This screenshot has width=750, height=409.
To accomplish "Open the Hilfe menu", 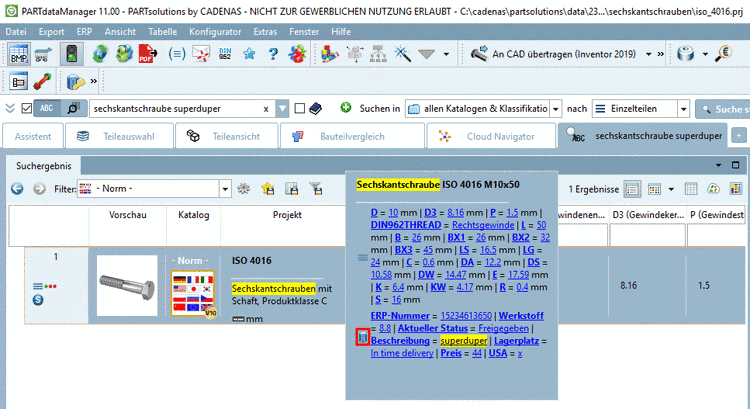I will [x=341, y=32].
